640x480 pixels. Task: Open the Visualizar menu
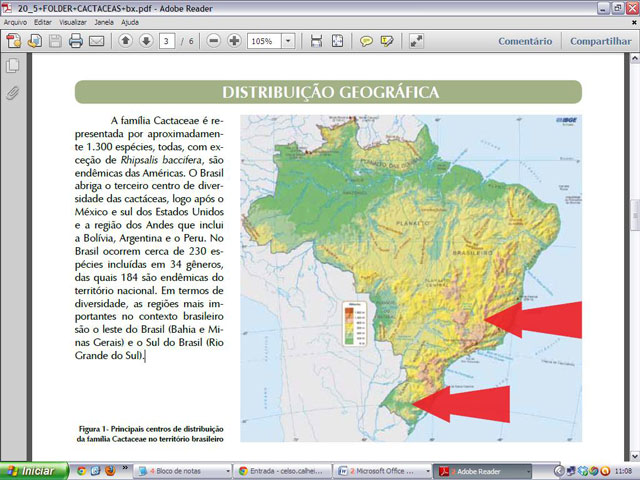[x=73, y=22]
